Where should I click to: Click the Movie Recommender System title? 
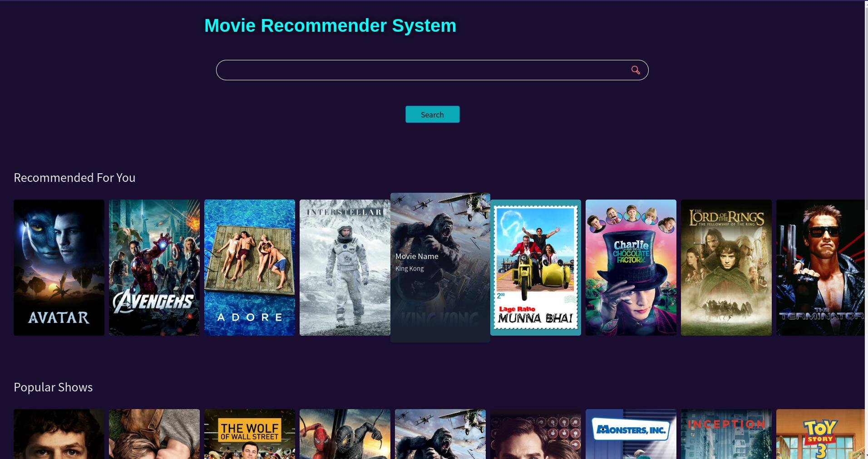330,25
